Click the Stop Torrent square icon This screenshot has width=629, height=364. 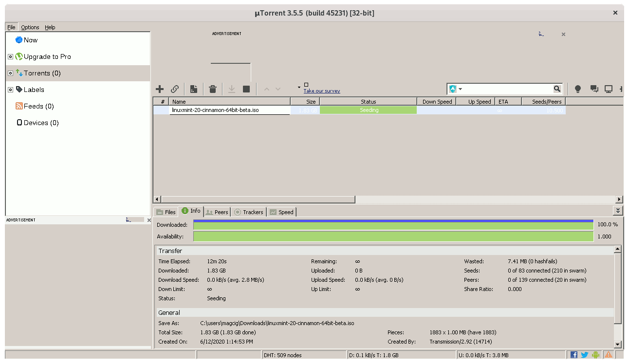246,89
